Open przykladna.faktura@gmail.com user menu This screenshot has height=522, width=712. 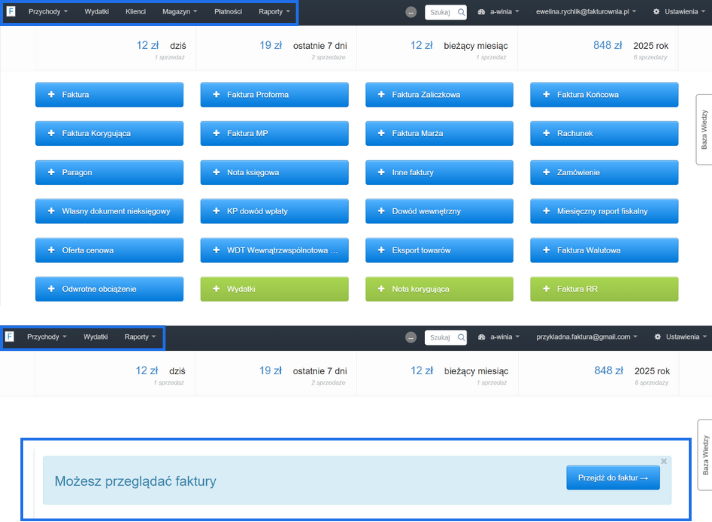click(x=587, y=337)
